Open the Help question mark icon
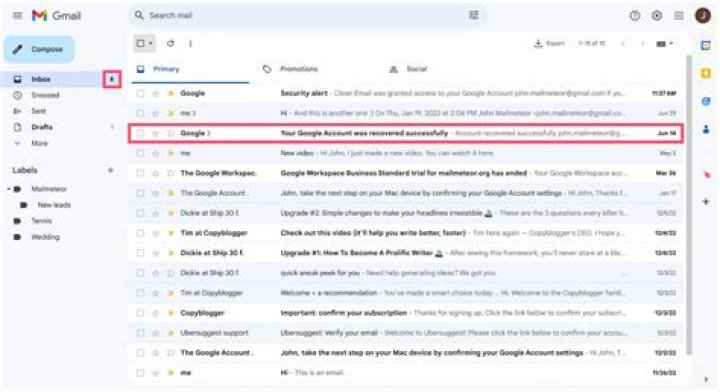Viewport: 720px width, 392px height. click(x=635, y=16)
